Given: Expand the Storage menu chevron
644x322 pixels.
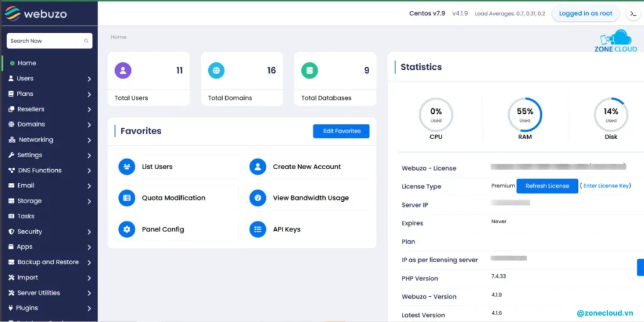Looking at the screenshot, I should 89,201.
